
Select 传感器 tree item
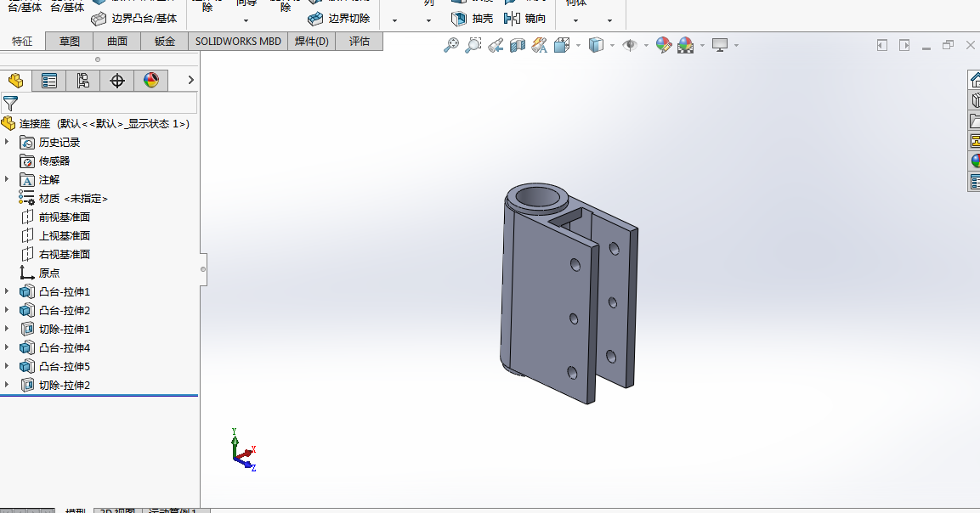point(45,161)
